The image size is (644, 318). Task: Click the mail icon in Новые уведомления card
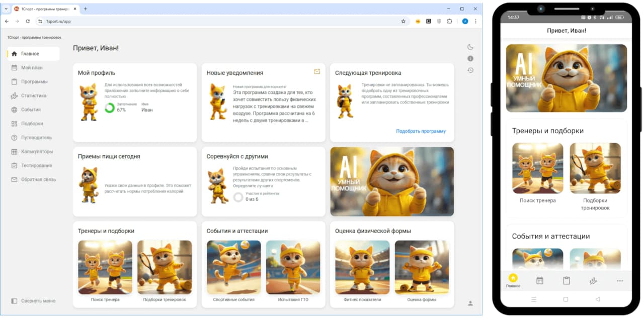point(317,72)
